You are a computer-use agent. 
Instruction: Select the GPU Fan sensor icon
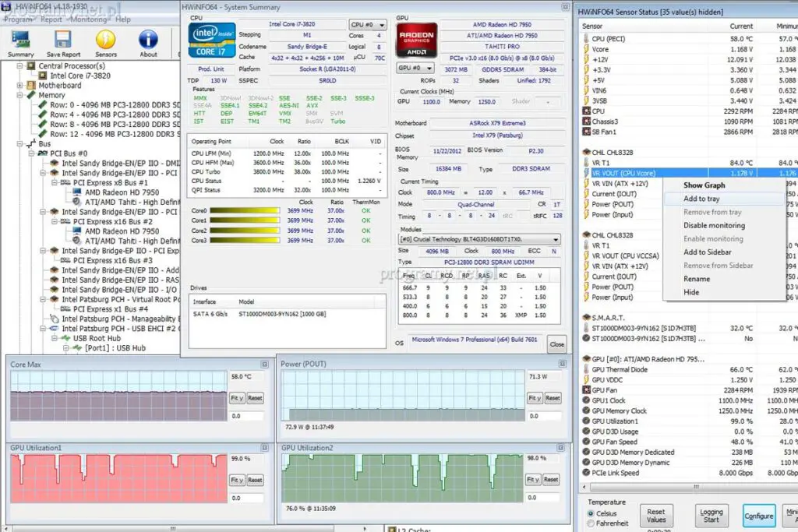(x=586, y=390)
